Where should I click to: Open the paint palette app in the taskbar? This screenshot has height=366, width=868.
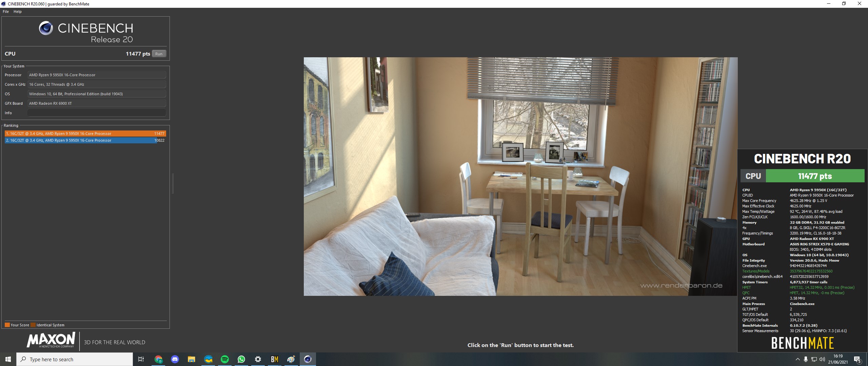291,359
